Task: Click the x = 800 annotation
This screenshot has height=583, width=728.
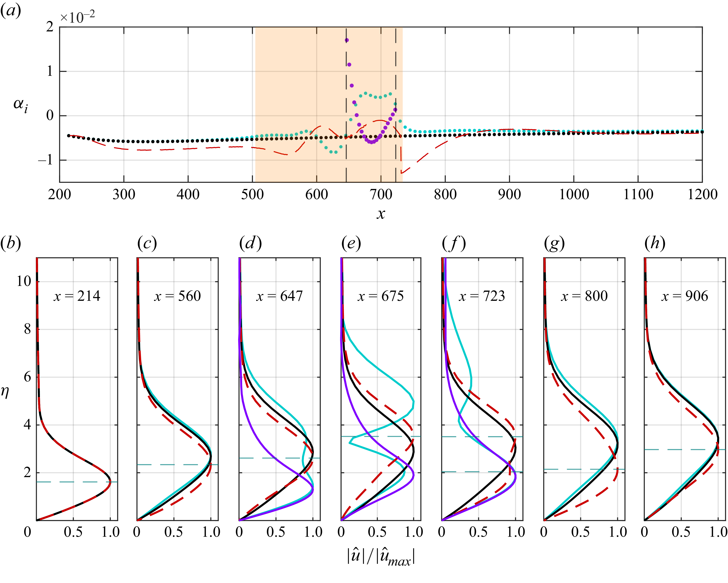Action: coord(584,296)
